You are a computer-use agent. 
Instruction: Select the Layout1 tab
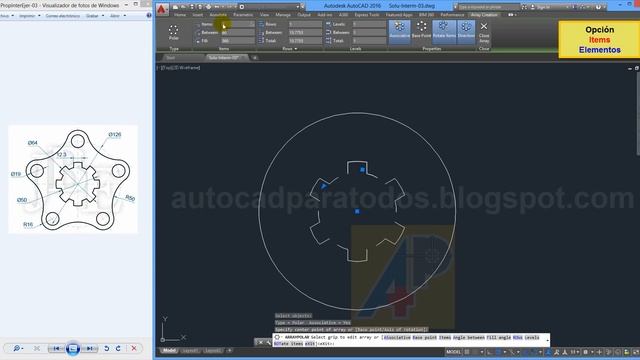190,350
